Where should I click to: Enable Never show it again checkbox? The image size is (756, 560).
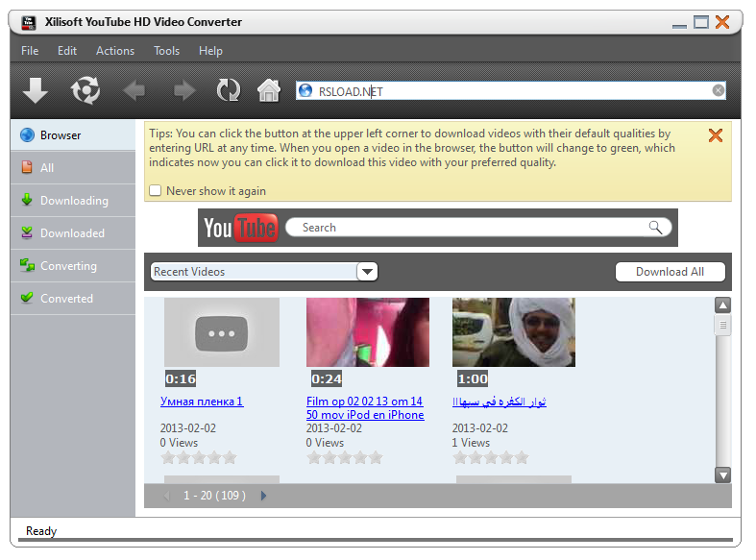pyautogui.click(x=156, y=190)
